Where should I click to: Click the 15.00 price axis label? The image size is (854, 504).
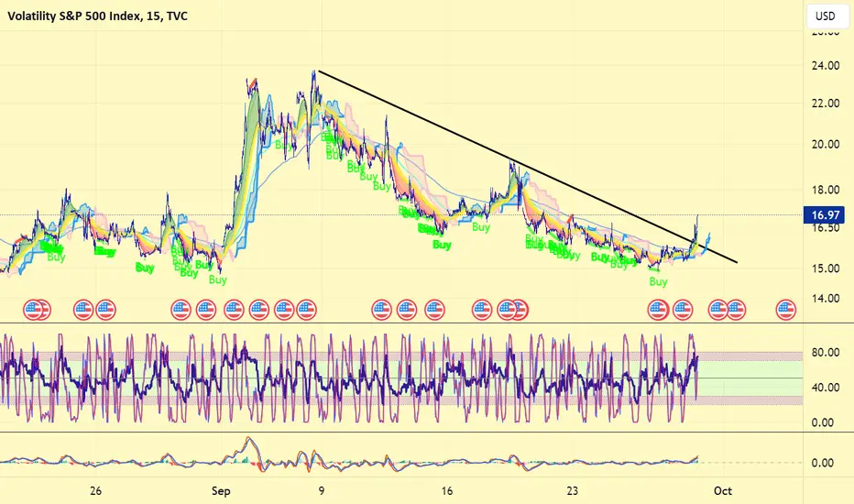[x=825, y=268]
